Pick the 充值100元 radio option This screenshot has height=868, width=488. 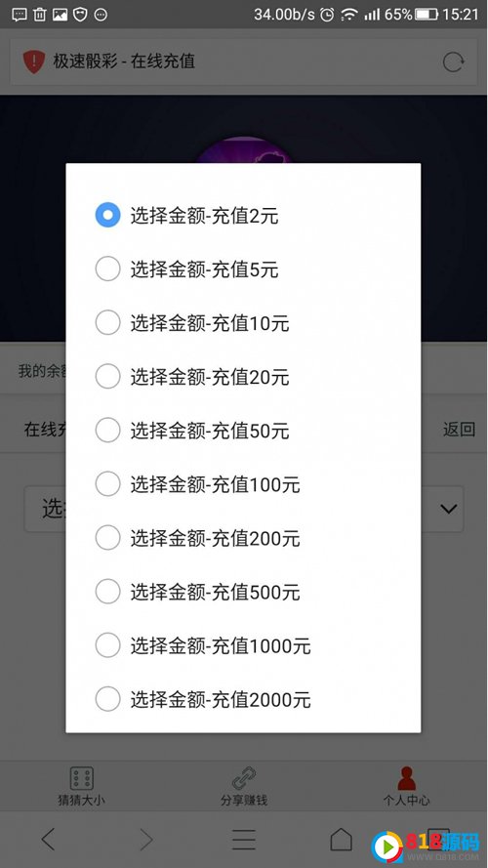coord(108,484)
